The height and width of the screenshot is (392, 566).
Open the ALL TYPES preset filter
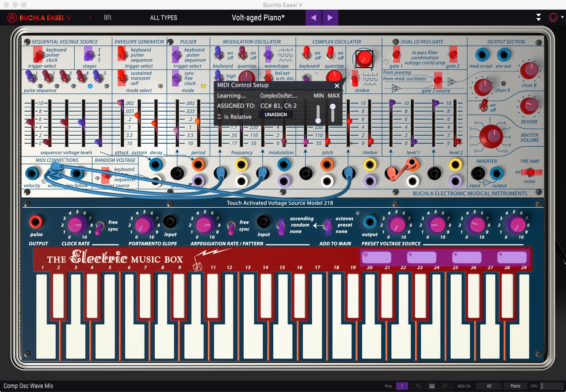click(164, 18)
